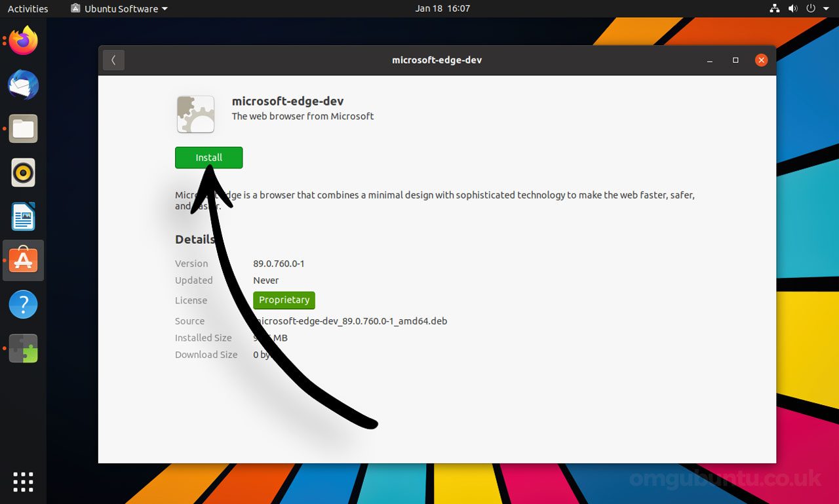Open the Activities overview
Image resolution: width=839 pixels, height=504 pixels.
[28, 9]
